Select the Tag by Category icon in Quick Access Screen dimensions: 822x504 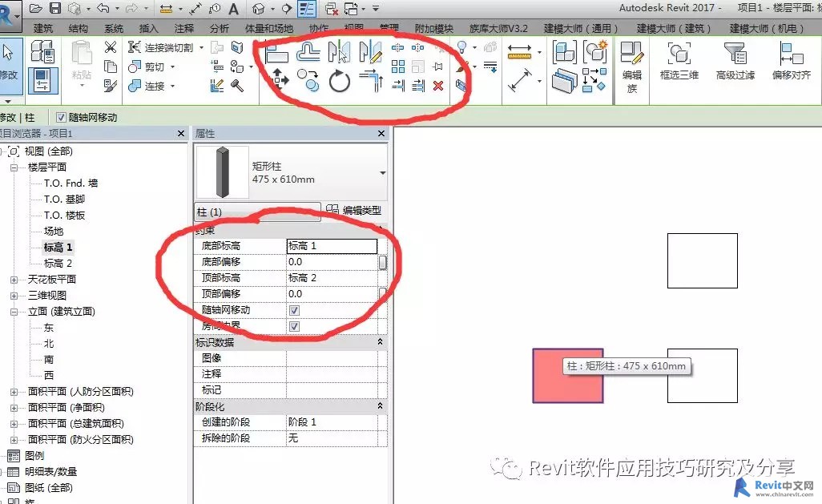[x=215, y=8]
